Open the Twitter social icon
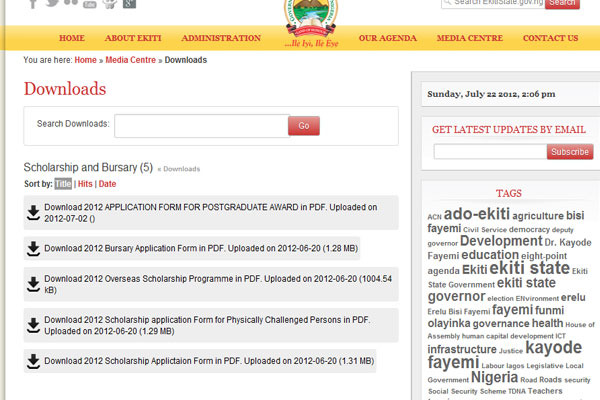The width and height of the screenshot is (600, 400). [52, 3]
